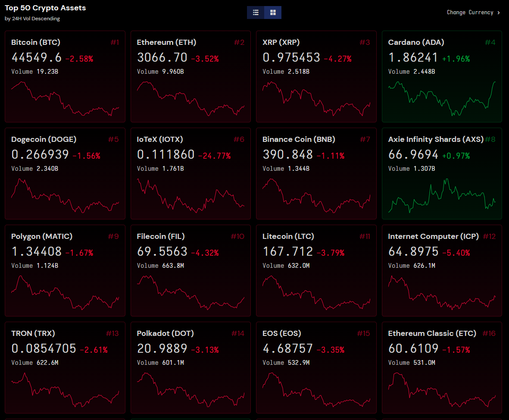Click the TRON price chart
This screenshot has height=420, width=509.
pos(65,390)
